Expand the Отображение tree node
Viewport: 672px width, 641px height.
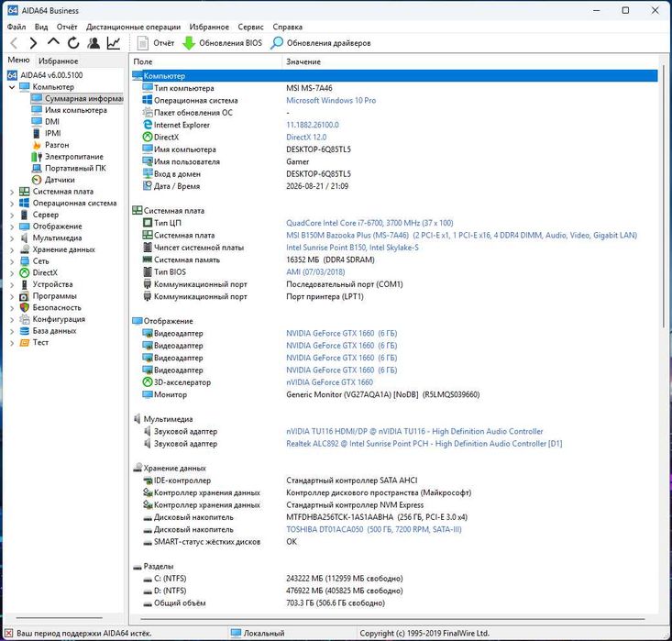click(12, 227)
